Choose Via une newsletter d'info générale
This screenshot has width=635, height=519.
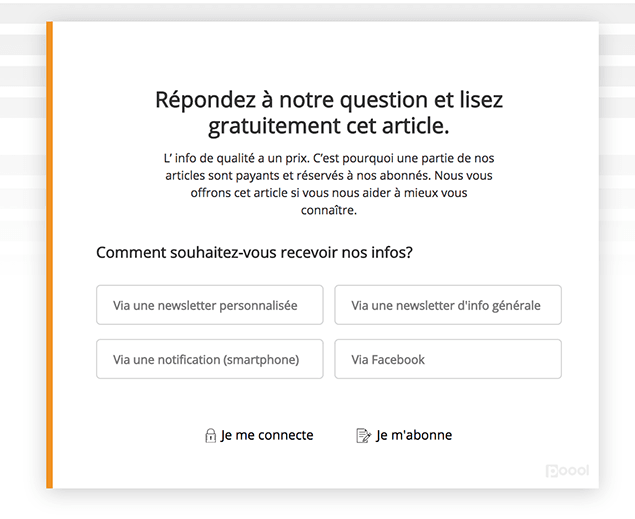pyautogui.click(x=448, y=305)
